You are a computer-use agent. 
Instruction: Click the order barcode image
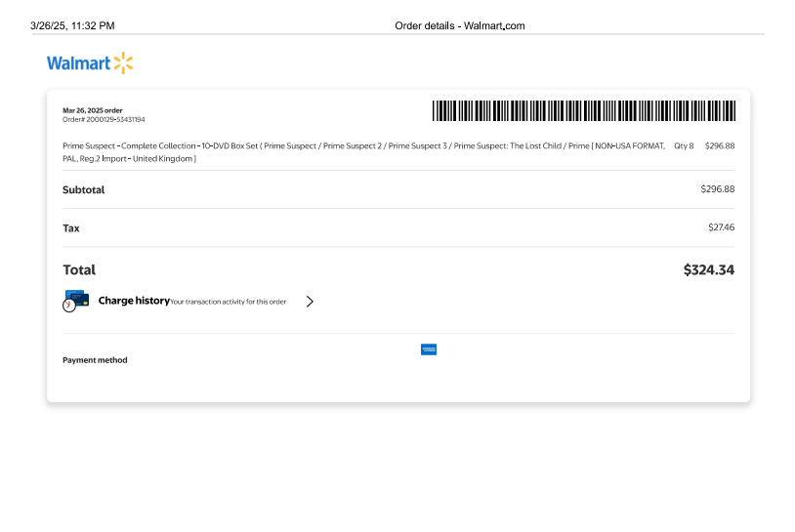click(584, 110)
